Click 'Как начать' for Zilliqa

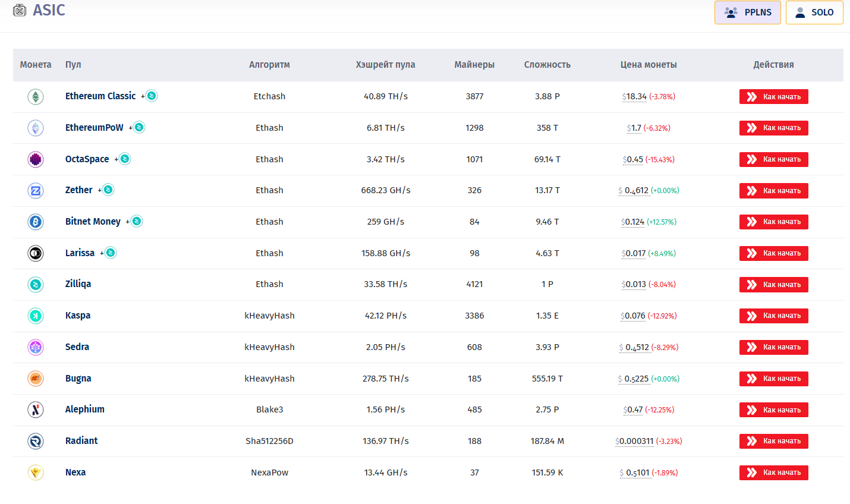click(x=774, y=285)
